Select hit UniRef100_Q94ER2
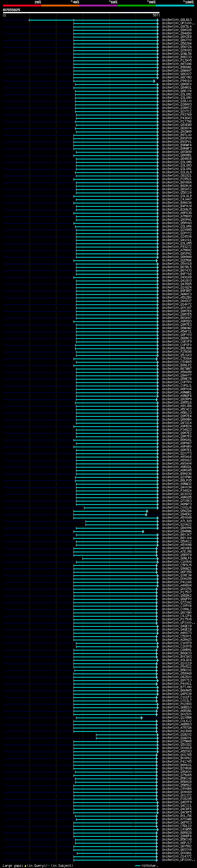 [x=177, y=514]
